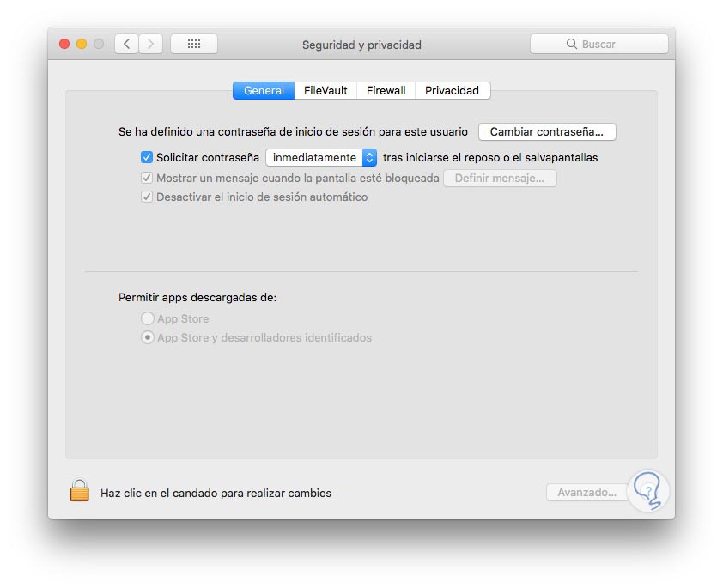The width and height of the screenshot is (723, 588).
Task: Open the Privacidad tab
Action: pos(452,90)
